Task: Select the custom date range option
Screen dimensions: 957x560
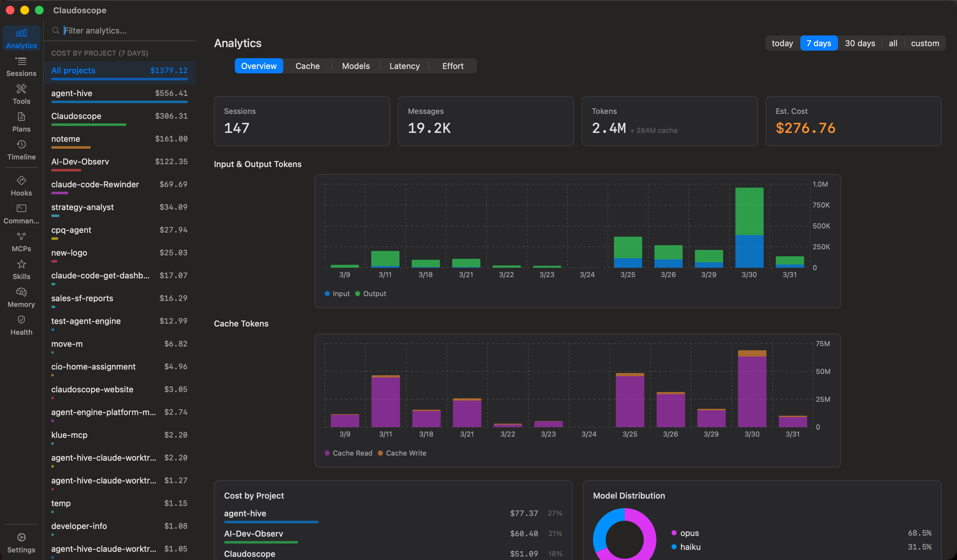Action: [925, 43]
